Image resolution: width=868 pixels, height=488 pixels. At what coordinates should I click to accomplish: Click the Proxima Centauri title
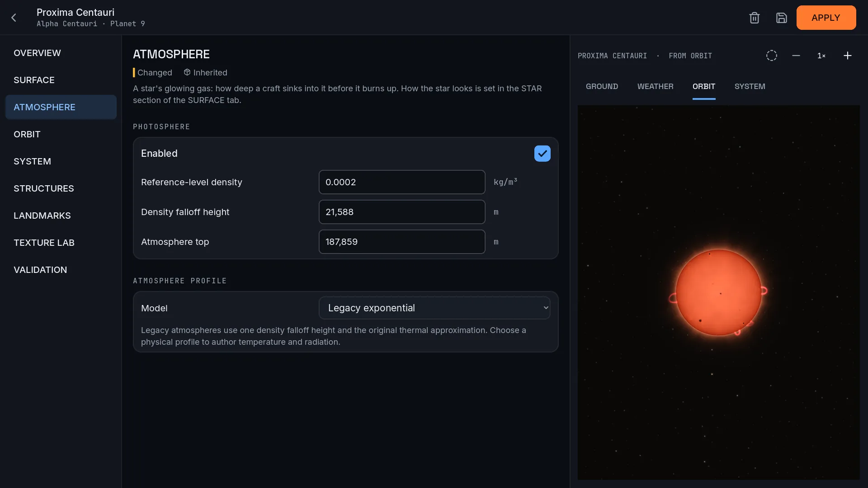coord(75,12)
